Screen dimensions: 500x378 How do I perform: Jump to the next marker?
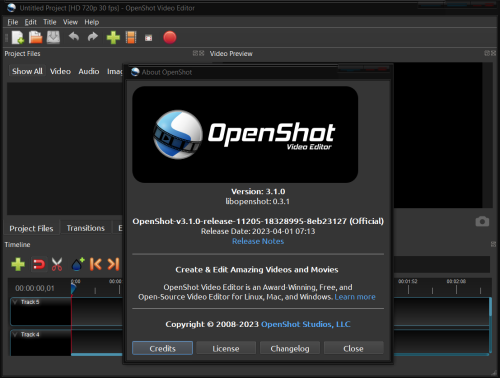point(113,264)
